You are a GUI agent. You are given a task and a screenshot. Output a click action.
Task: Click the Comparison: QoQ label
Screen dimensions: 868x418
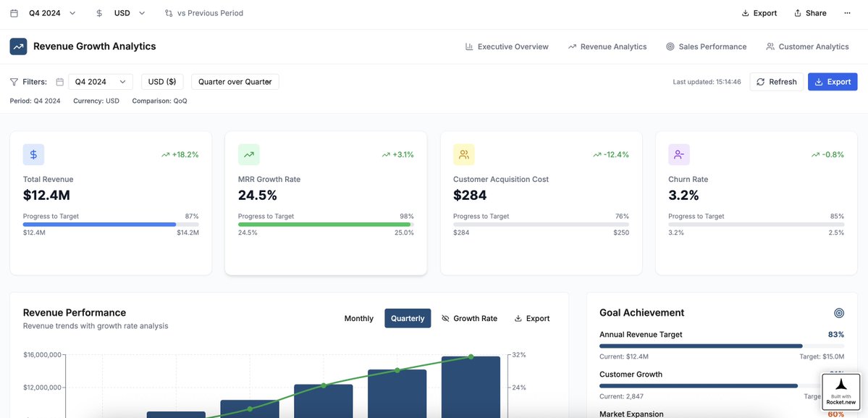point(159,101)
